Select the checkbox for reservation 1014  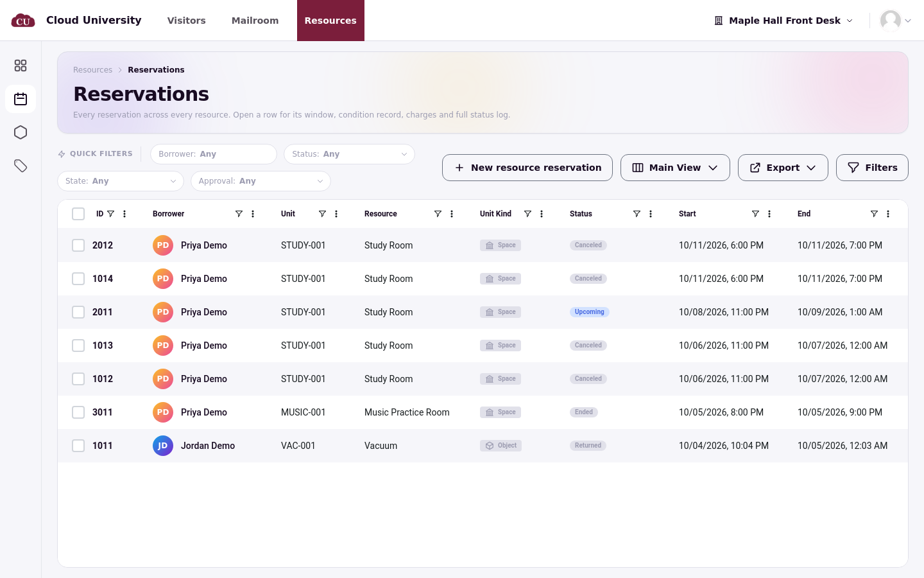coord(78,279)
